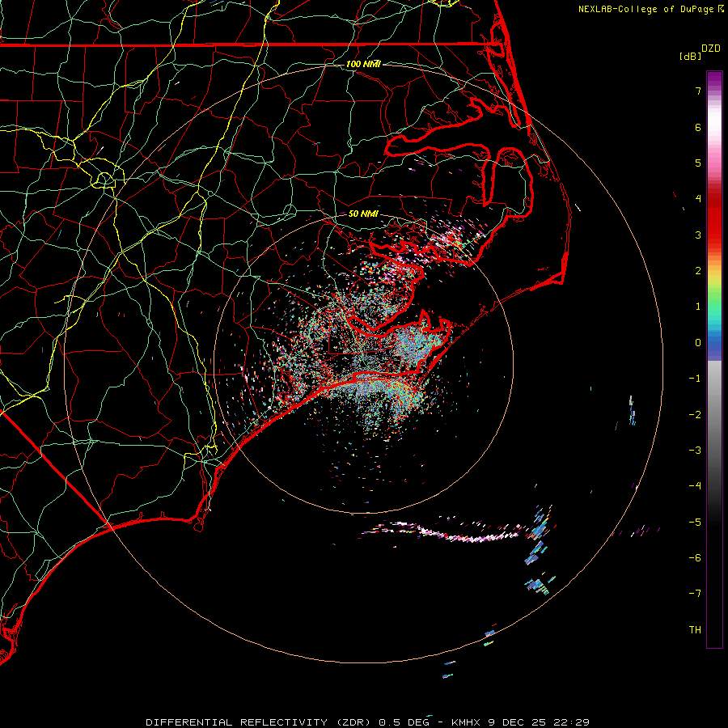Click the 0 value on the dB scale

(x=698, y=343)
